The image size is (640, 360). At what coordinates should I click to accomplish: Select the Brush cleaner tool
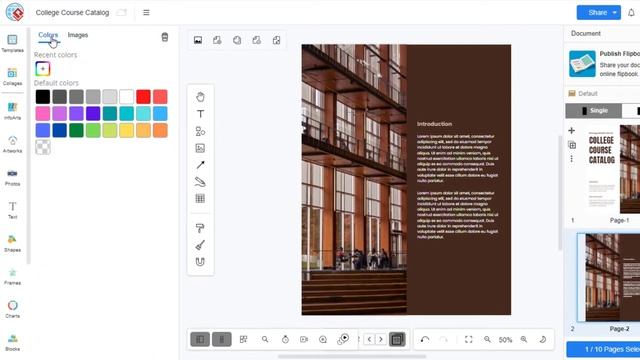click(x=200, y=245)
